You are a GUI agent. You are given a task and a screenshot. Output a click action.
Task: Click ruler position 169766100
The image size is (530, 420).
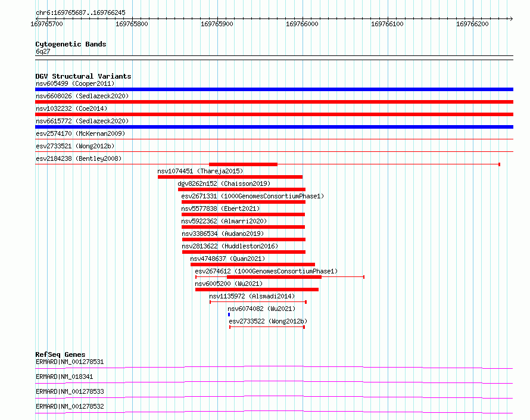click(387, 24)
